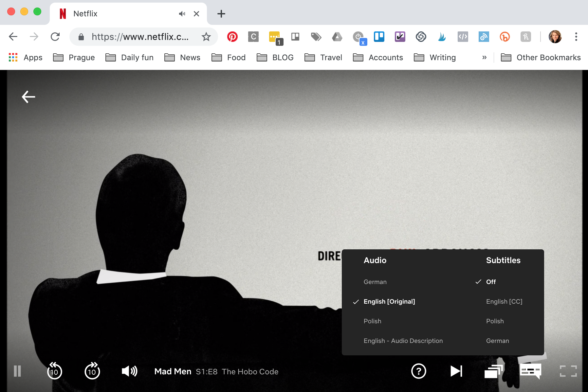Select German audio
The width and height of the screenshot is (588, 392).
pyautogui.click(x=375, y=282)
